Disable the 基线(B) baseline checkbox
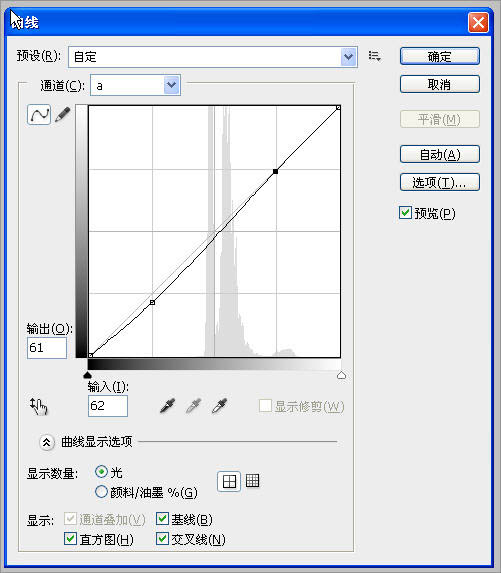The width and height of the screenshot is (501, 573). [162, 519]
